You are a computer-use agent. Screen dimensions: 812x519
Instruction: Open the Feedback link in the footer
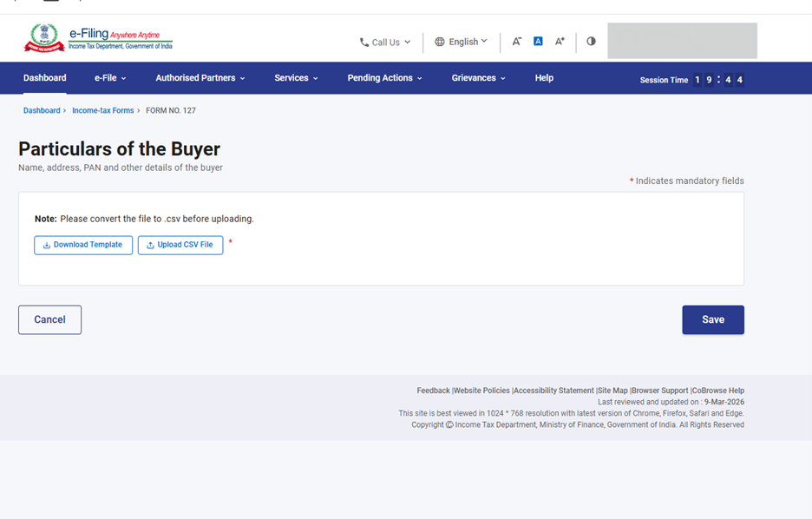coord(433,390)
